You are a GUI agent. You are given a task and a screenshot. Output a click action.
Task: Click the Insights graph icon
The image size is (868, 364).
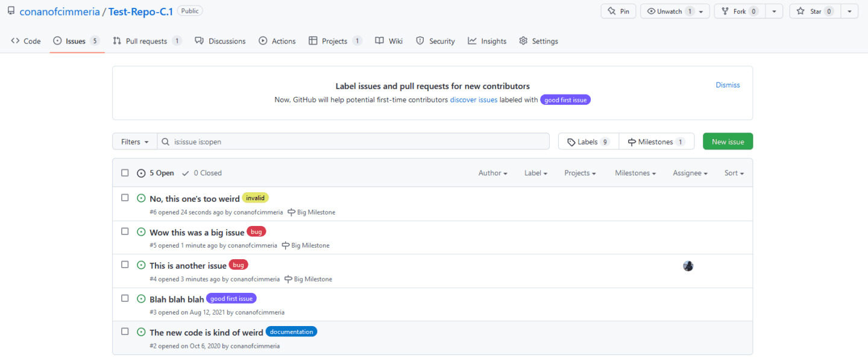coord(472,40)
